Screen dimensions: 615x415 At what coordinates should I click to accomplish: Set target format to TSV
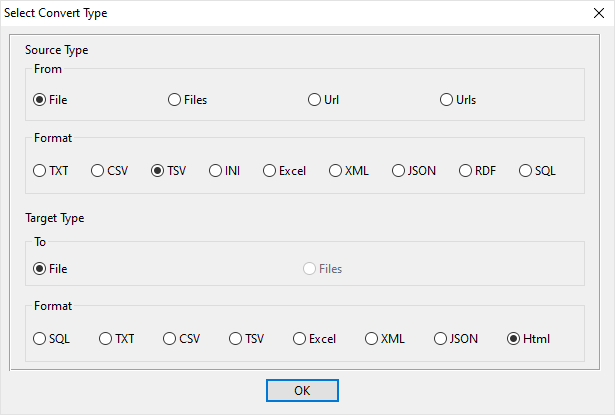236,339
